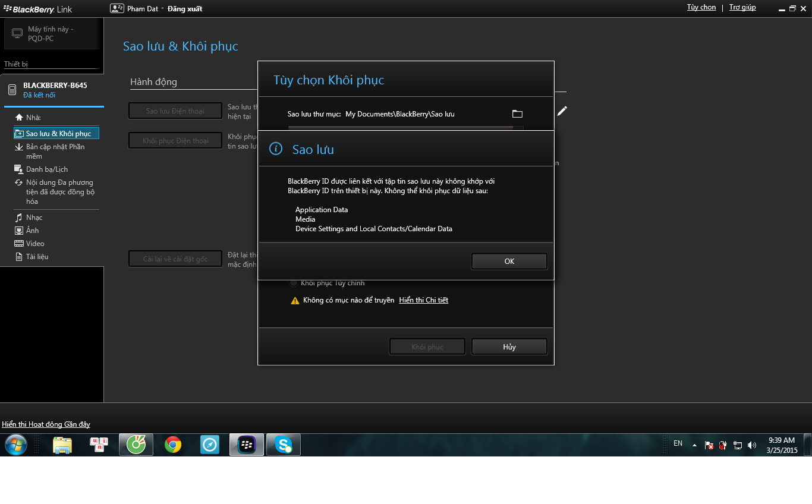Click the info icon in Sao lưu dialog
Viewport: 812px width, 504px height.
[276, 149]
